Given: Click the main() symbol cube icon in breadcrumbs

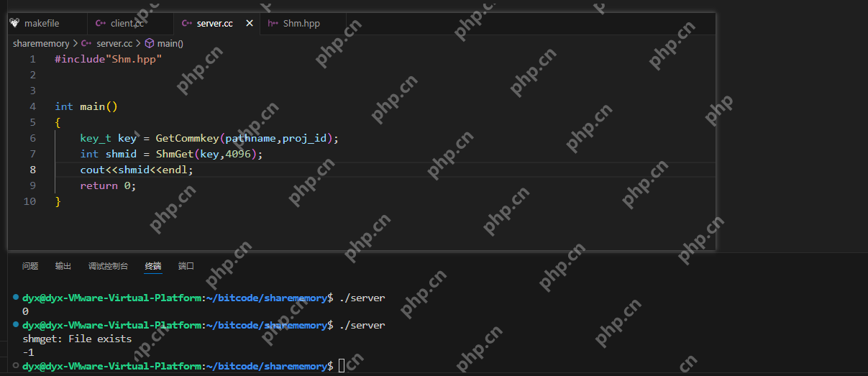Looking at the screenshot, I should click(149, 43).
